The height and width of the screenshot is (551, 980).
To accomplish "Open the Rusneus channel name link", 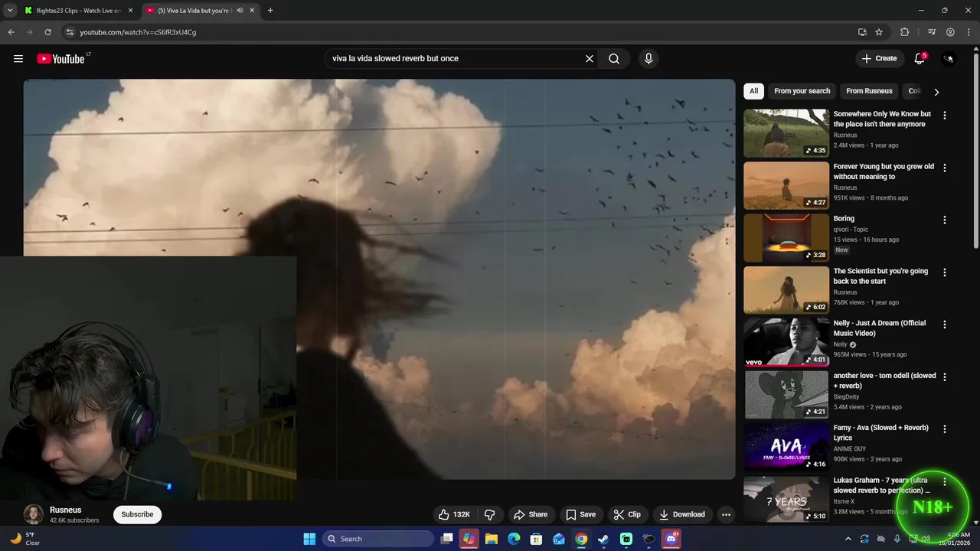I will 66,510.
